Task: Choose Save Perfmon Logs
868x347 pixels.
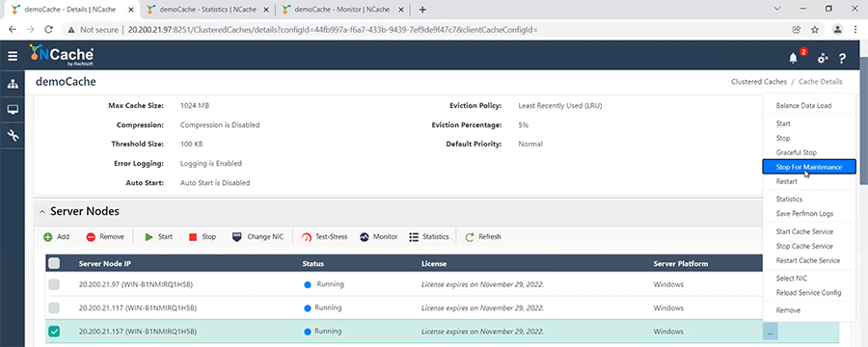Action: (804, 214)
